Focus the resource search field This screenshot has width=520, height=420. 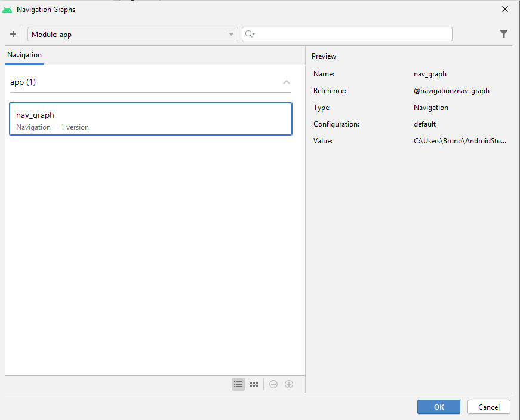point(352,34)
